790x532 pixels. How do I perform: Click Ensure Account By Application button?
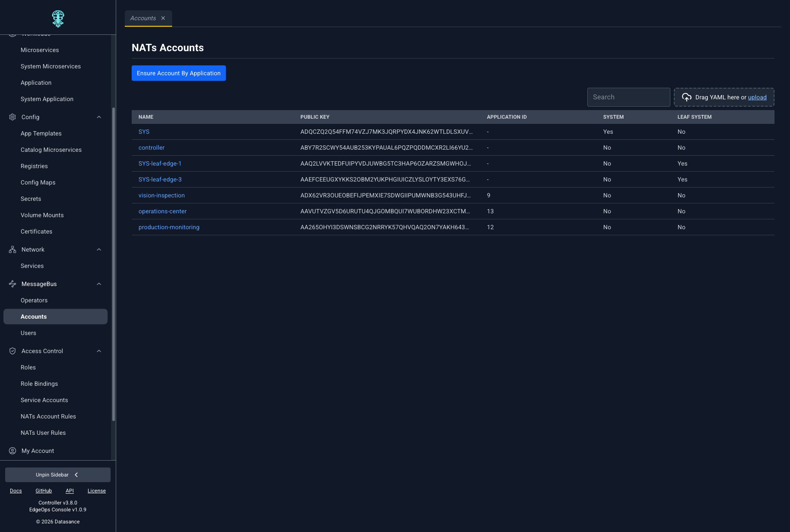pyautogui.click(x=179, y=73)
